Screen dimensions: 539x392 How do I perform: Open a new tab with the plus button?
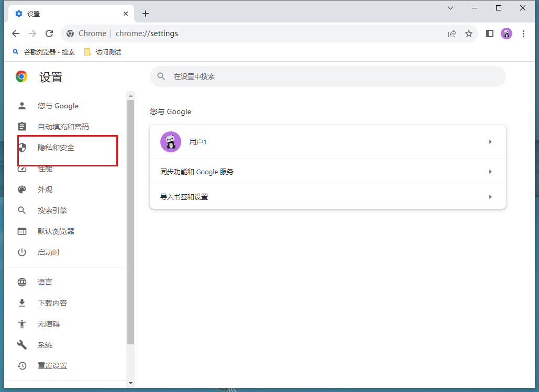coord(146,14)
